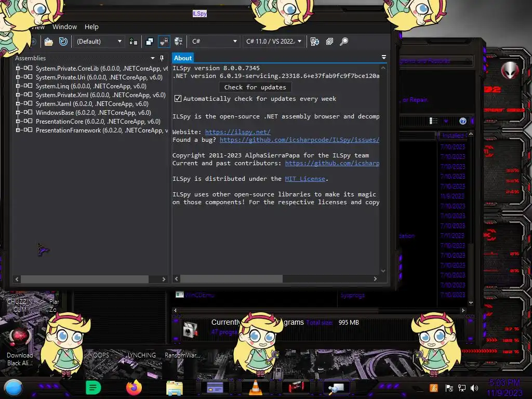The height and width of the screenshot is (399, 532).
Task: Open the document tab list dropdown
Action: tap(384, 57)
